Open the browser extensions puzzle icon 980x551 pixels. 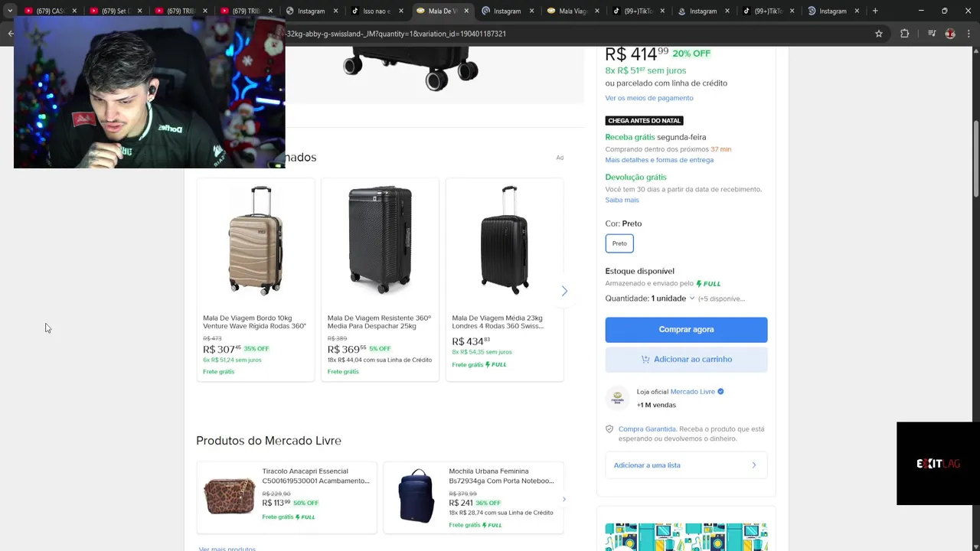click(905, 34)
